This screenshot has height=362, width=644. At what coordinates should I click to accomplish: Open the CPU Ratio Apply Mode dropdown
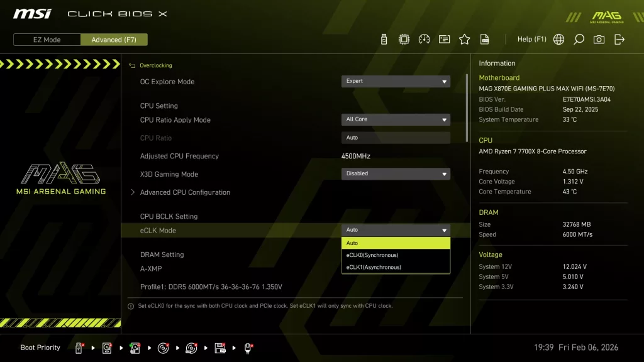[396, 119]
